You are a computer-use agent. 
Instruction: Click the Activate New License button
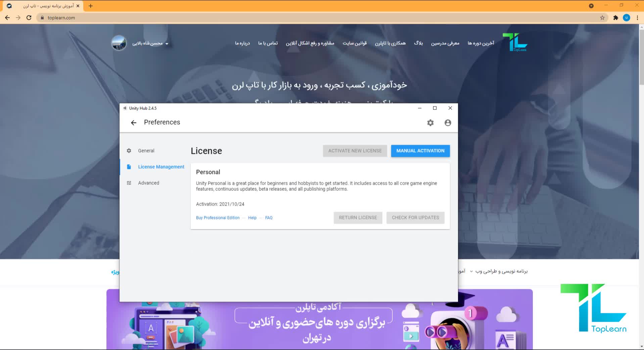[x=355, y=151]
